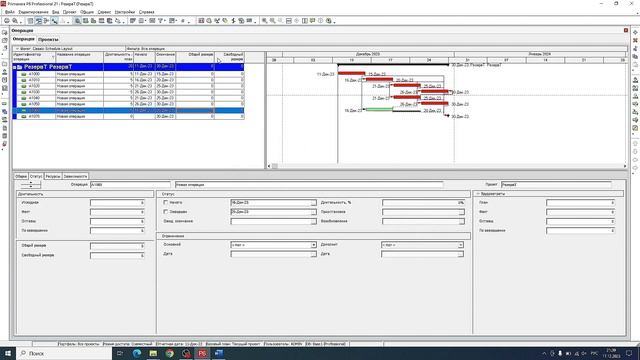Toggle the Завершен checkbox

[x=166, y=212]
